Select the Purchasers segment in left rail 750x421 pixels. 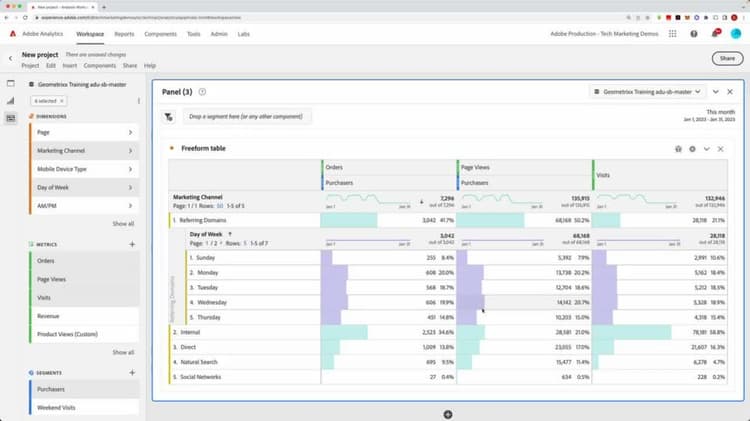click(x=85, y=389)
